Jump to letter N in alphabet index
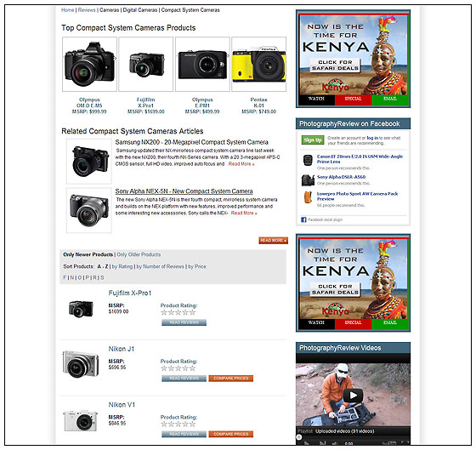This screenshot has width=476, height=450. (72, 277)
